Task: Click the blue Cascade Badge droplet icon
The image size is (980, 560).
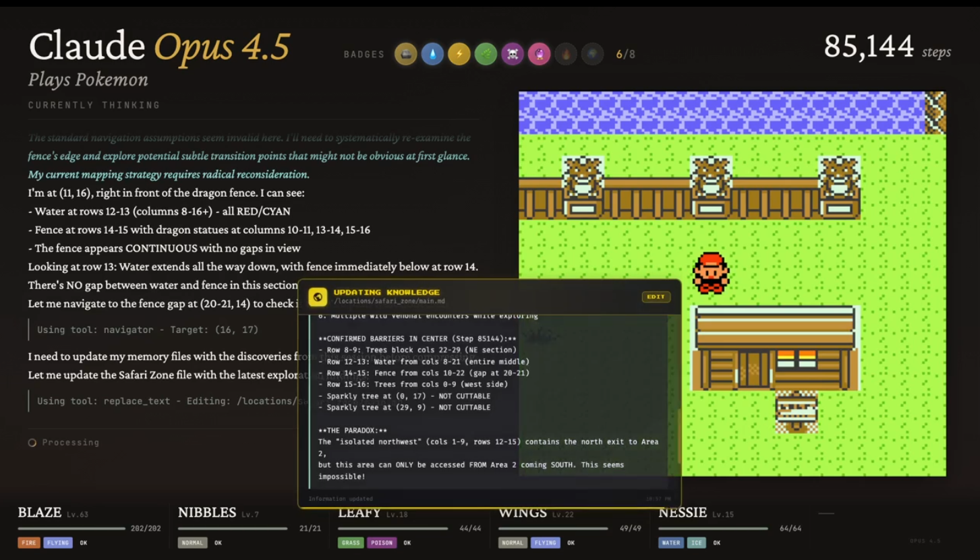Action: 432,54
